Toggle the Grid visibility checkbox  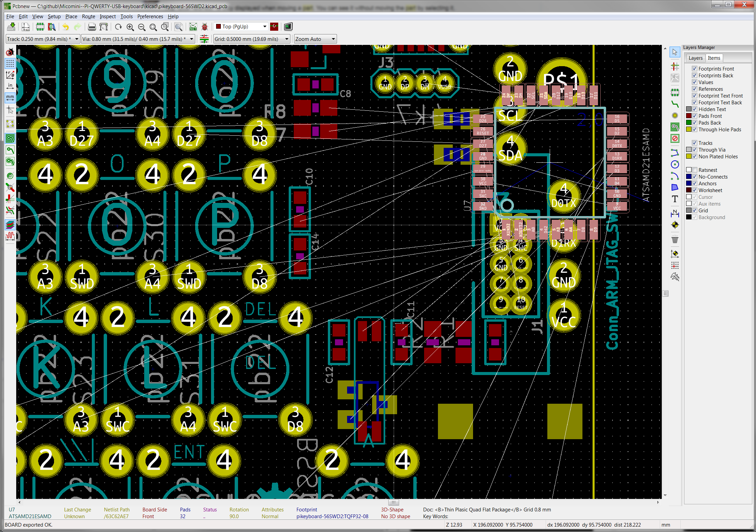click(x=695, y=210)
